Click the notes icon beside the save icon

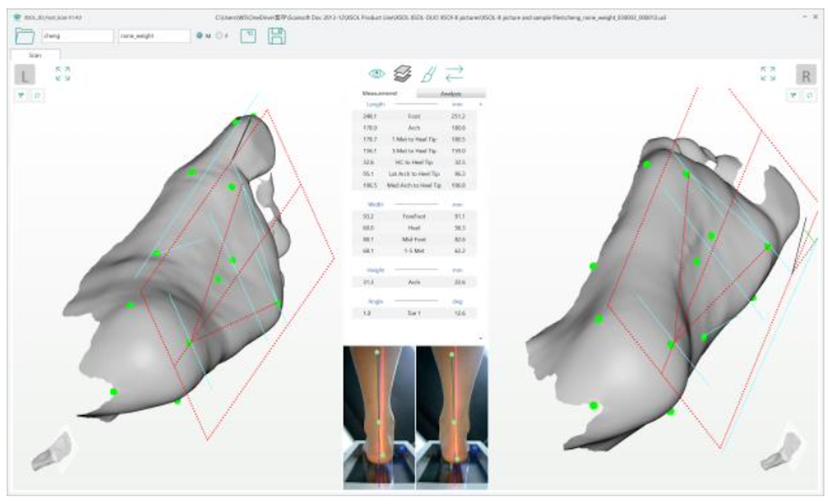point(248,36)
